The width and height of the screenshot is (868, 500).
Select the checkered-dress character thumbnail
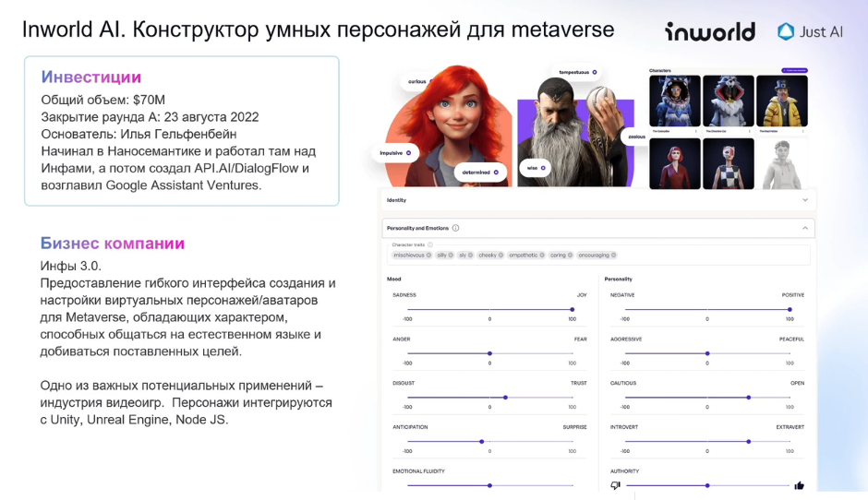pyautogui.click(x=728, y=163)
